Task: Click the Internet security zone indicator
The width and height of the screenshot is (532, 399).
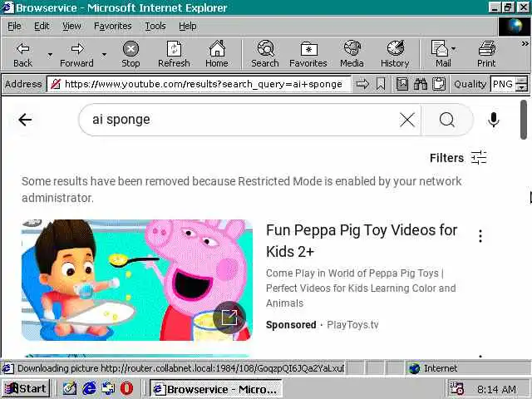Action: [433, 368]
